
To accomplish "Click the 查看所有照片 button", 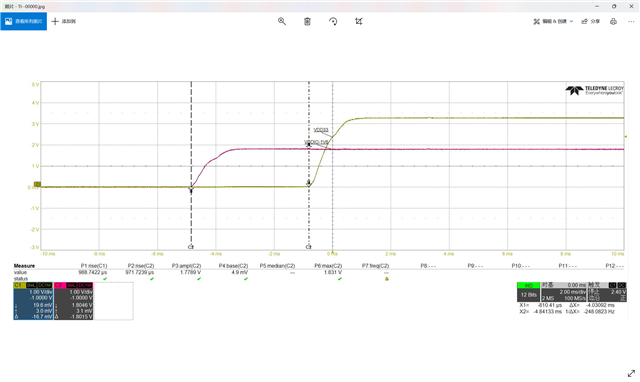I will [x=24, y=21].
